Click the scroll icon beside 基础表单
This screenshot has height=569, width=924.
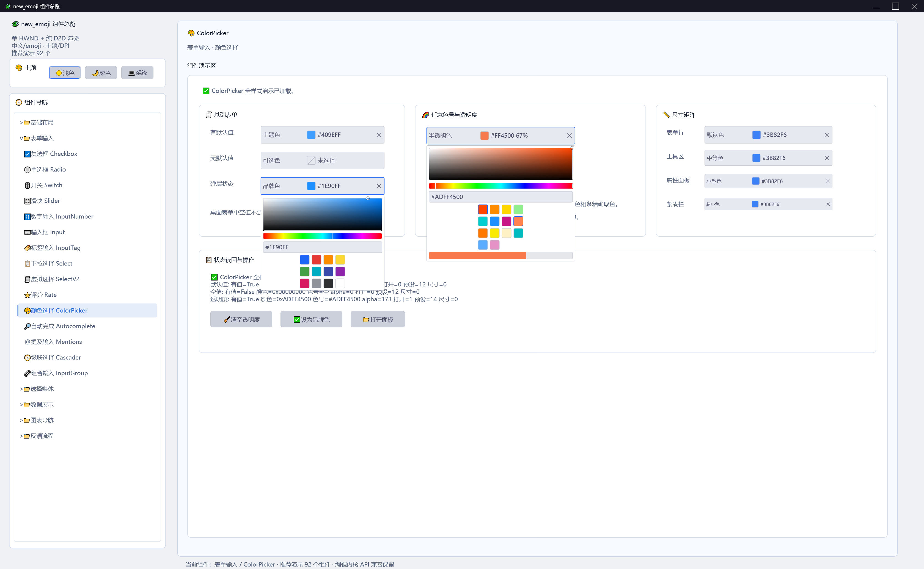pyautogui.click(x=209, y=115)
